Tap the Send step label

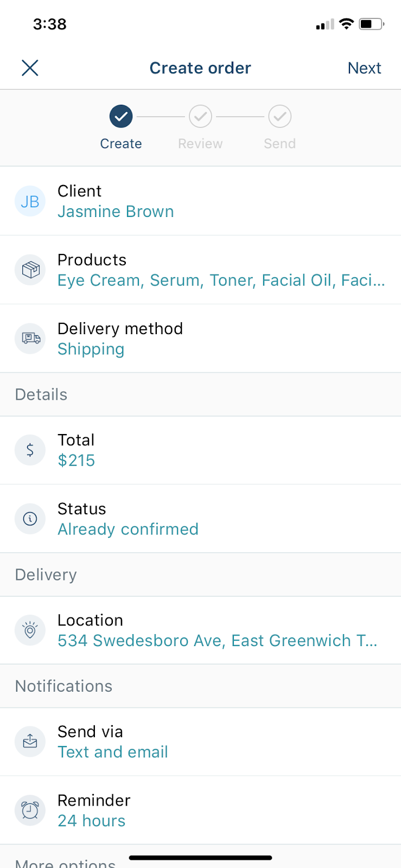[x=280, y=144]
